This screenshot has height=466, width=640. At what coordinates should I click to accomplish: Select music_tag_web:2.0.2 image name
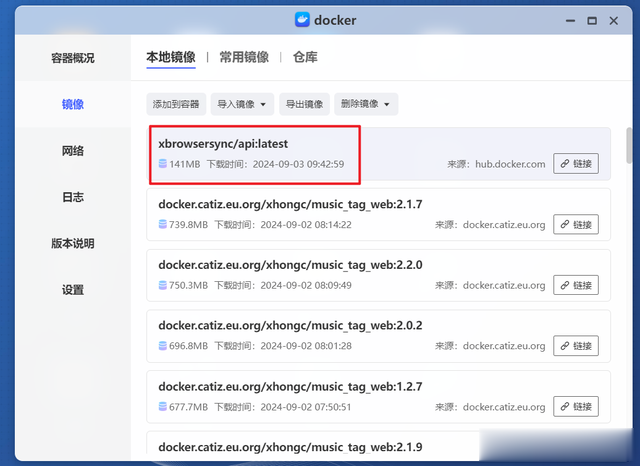[x=290, y=326]
